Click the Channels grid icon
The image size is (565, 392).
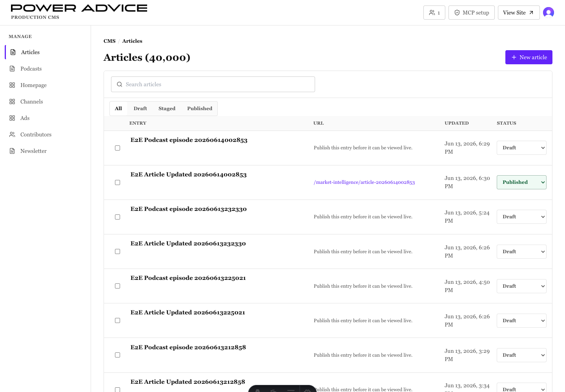(x=12, y=102)
